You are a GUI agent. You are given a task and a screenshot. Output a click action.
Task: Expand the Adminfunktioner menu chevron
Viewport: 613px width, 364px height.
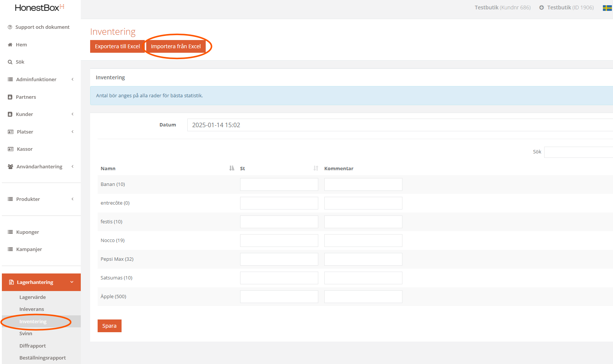[73, 79]
